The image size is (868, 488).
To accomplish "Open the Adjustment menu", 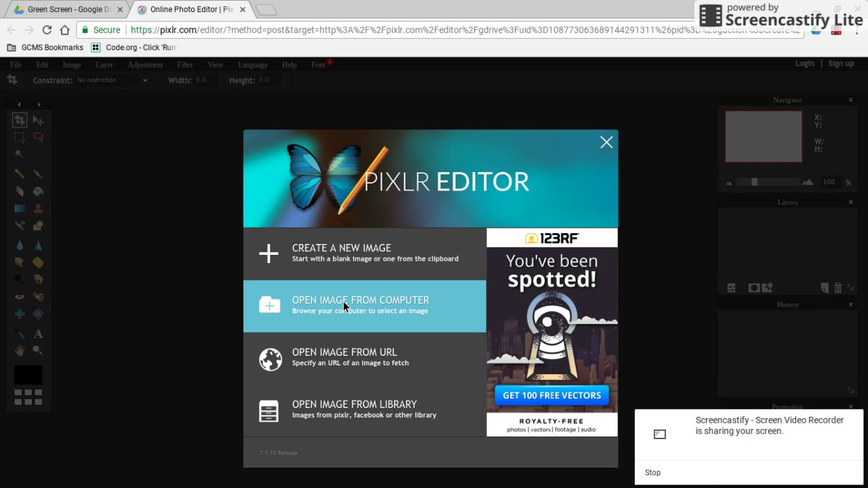I will (x=145, y=64).
